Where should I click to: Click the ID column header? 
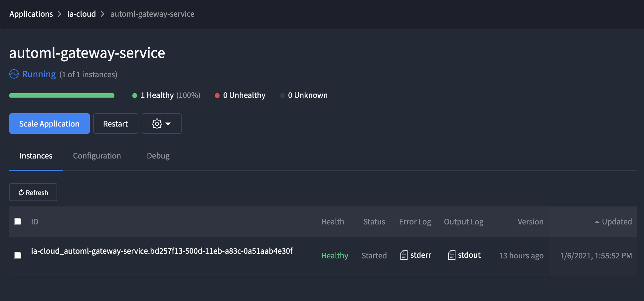click(x=35, y=222)
